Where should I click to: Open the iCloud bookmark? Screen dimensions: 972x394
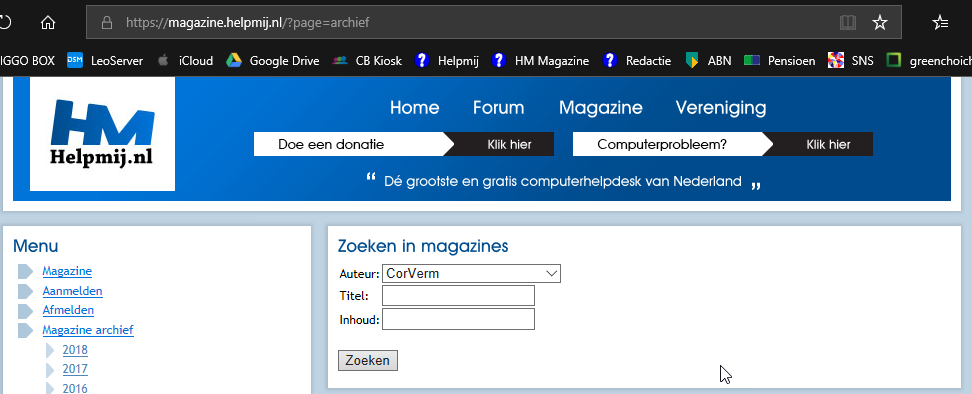(185, 61)
